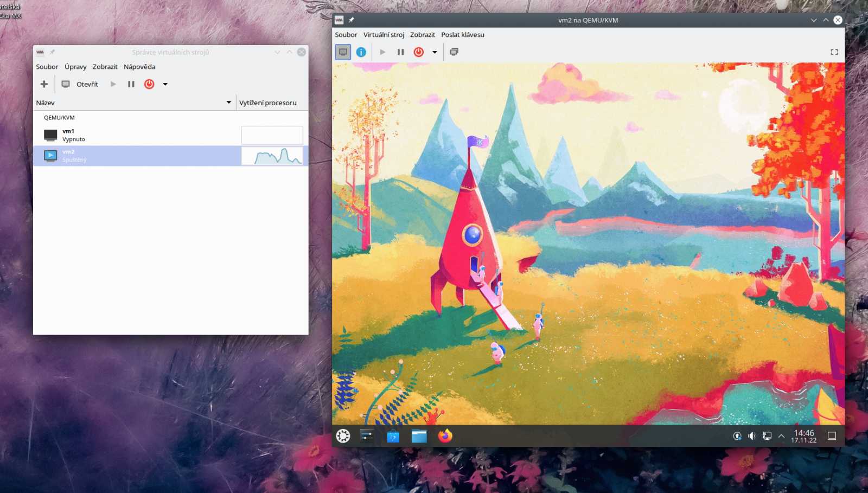Image resolution: width=868 pixels, height=493 pixels.
Task: Open Zobrazit menu in vm2 window
Action: 423,35
